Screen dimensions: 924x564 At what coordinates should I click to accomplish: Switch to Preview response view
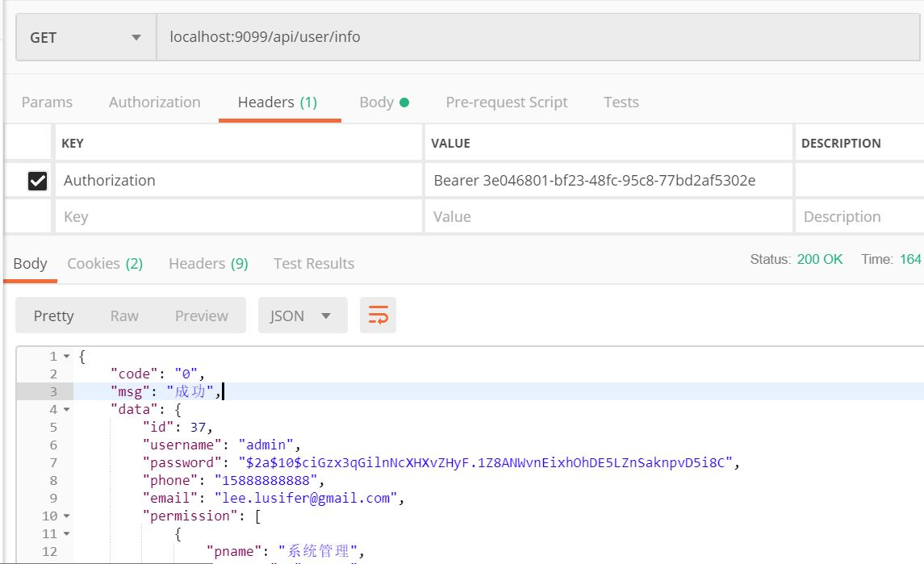202,315
